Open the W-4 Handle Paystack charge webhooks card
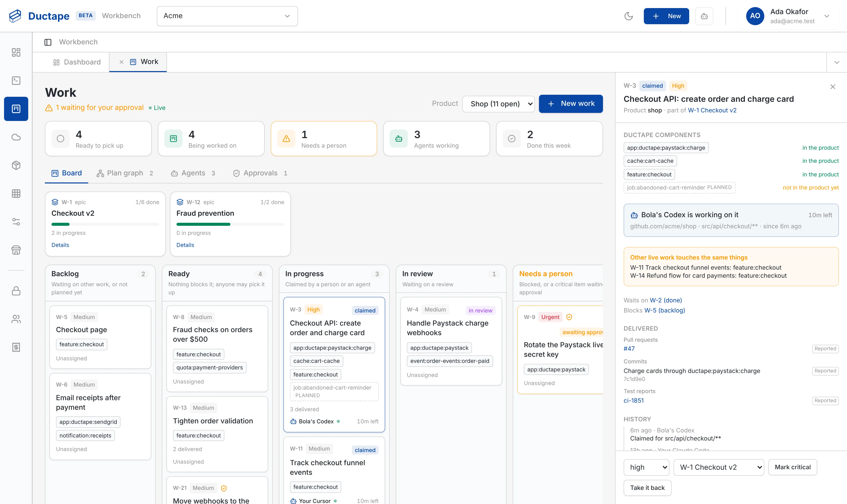Viewport: 847px width, 504px height. point(451,341)
